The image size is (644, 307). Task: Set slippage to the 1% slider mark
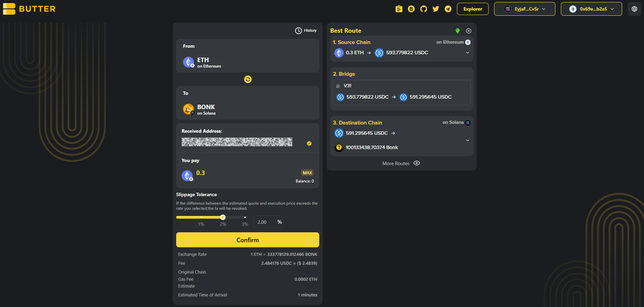(x=201, y=217)
